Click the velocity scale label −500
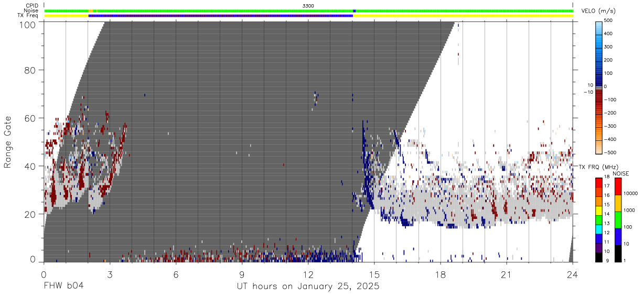The image size is (644, 297). 609,152
